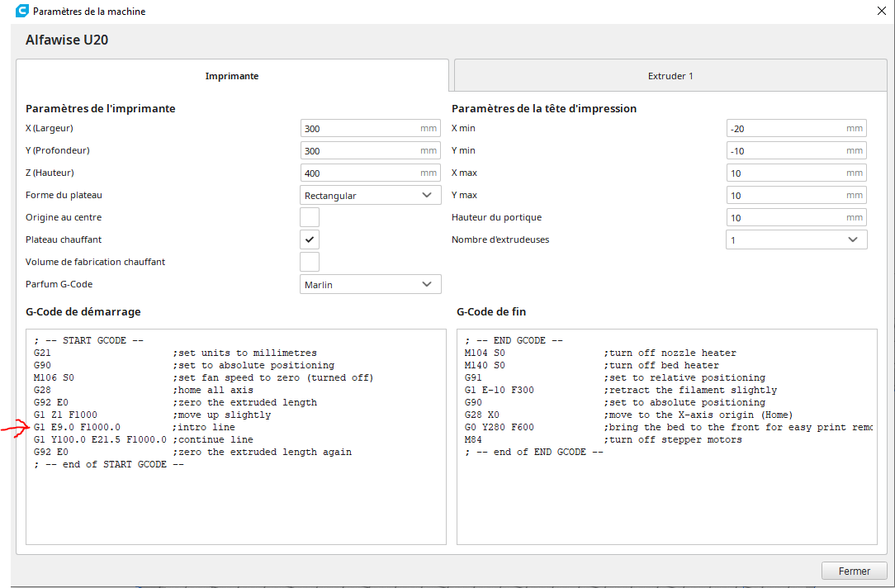
Task: Click the Cura logo icon in title bar
Action: tap(21, 11)
